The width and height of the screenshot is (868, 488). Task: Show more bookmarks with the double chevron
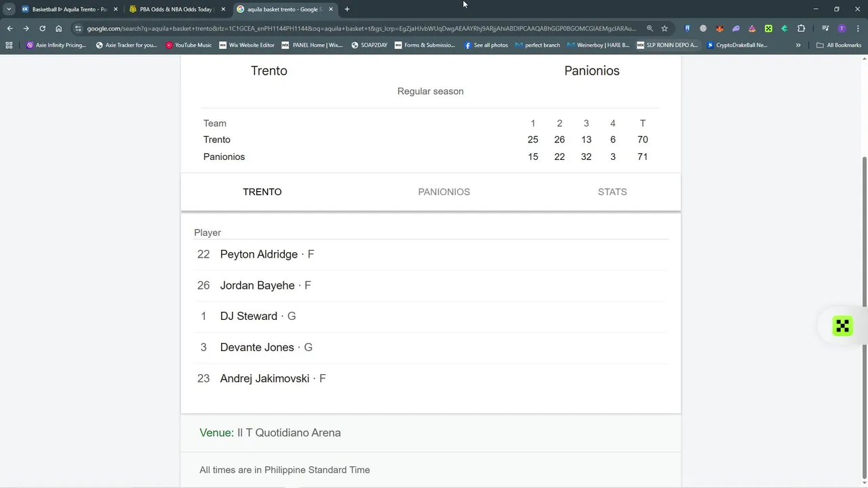point(798,45)
